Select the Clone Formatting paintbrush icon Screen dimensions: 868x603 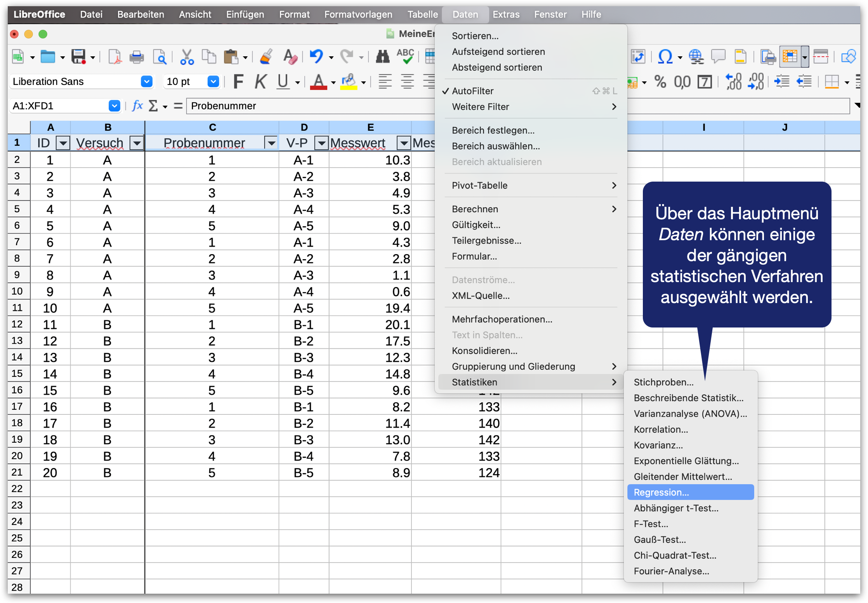[266, 57]
